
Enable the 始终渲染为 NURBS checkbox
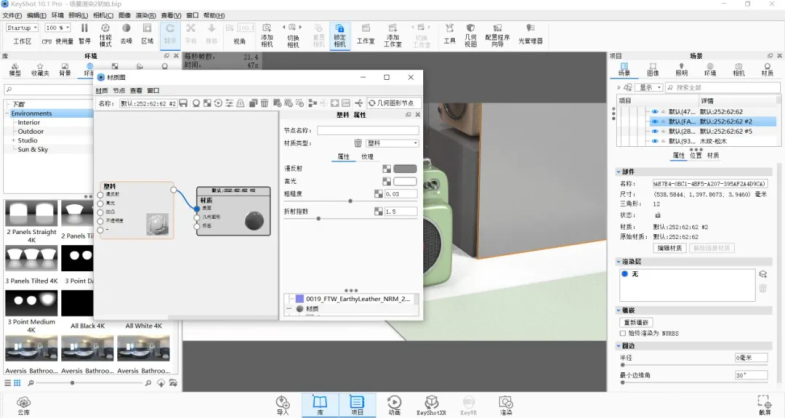pos(623,333)
